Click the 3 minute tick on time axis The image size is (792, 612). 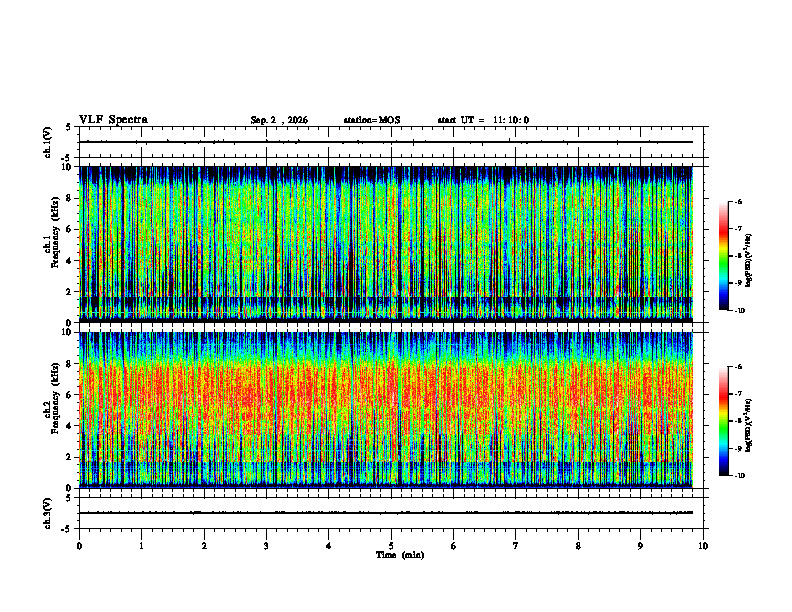[266, 546]
